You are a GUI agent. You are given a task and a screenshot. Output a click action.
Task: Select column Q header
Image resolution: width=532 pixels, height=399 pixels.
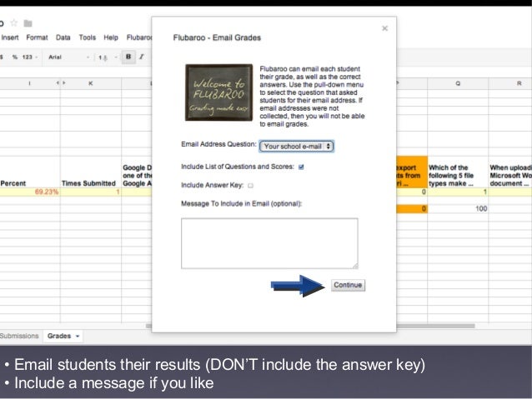458,83
